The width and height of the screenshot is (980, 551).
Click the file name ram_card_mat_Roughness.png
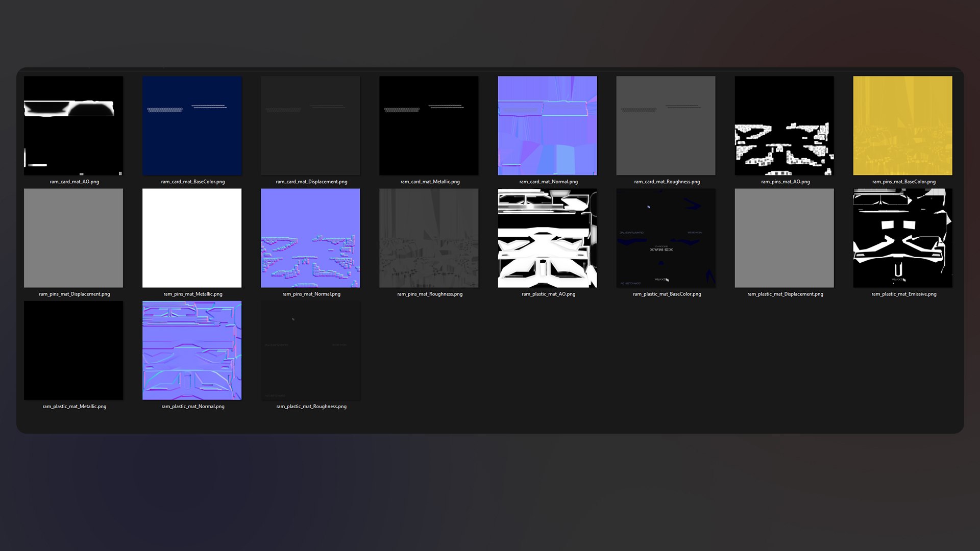[x=667, y=182]
